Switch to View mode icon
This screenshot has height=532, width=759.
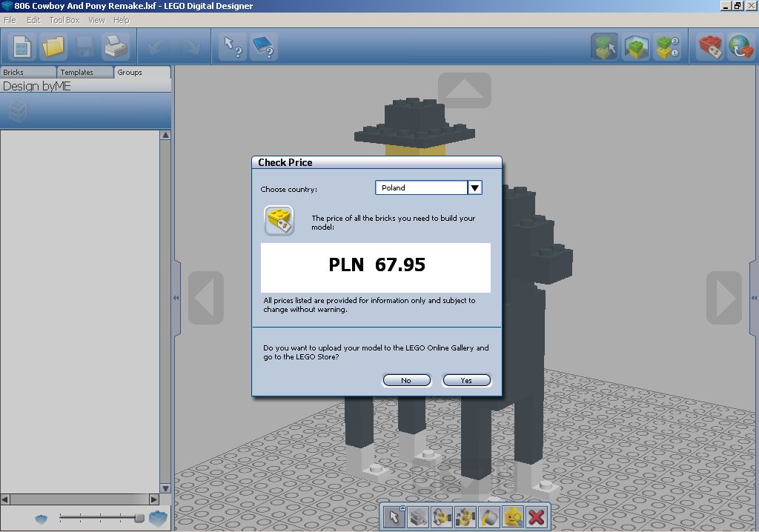click(x=636, y=47)
